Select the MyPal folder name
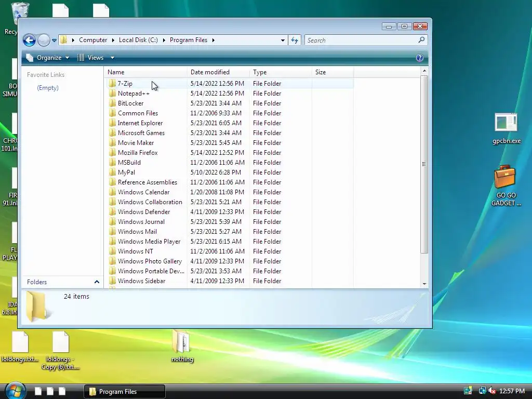Viewport: 532px width, 399px height. pos(126,172)
